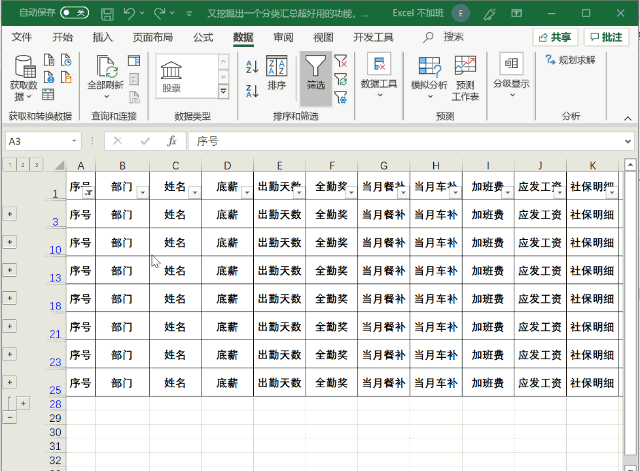Image resolution: width=640 pixels, height=471 pixels.
Task: Open the 分级显示 outline dropdown
Action: (511, 76)
